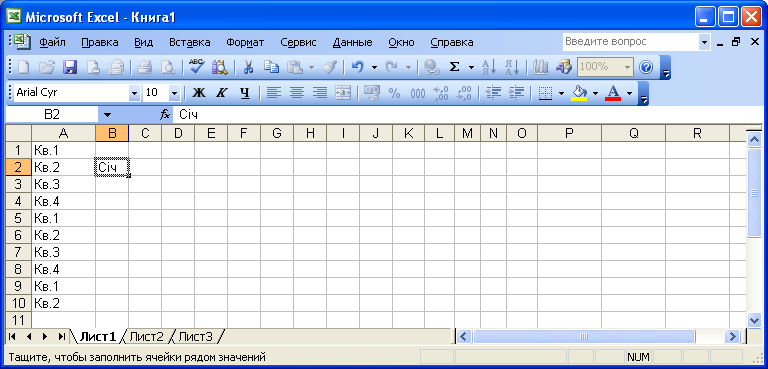The height and width of the screenshot is (369, 768).
Task: Open the AutoSum functions dropdown arrow
Action: click(x=471, y=67)
